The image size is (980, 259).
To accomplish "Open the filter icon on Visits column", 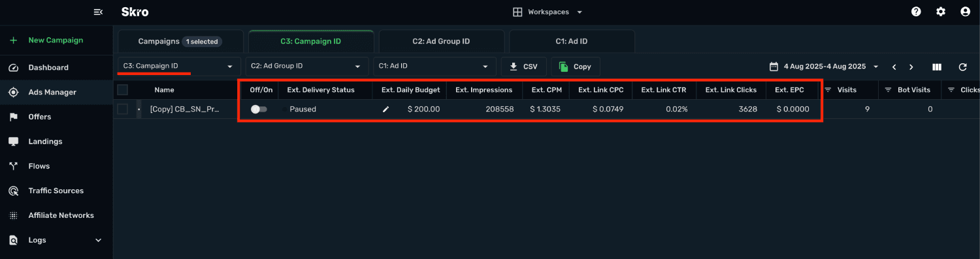I will [828, 90].
